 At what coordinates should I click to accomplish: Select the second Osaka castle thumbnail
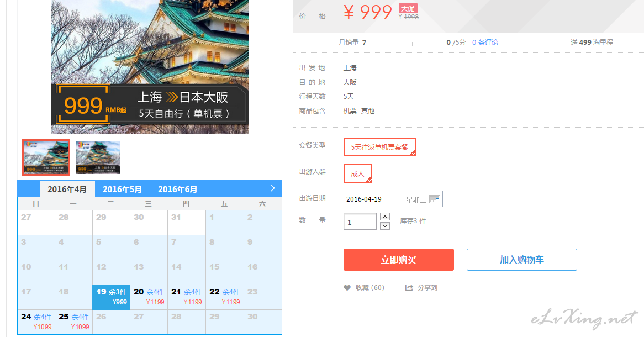pos(98,157)
